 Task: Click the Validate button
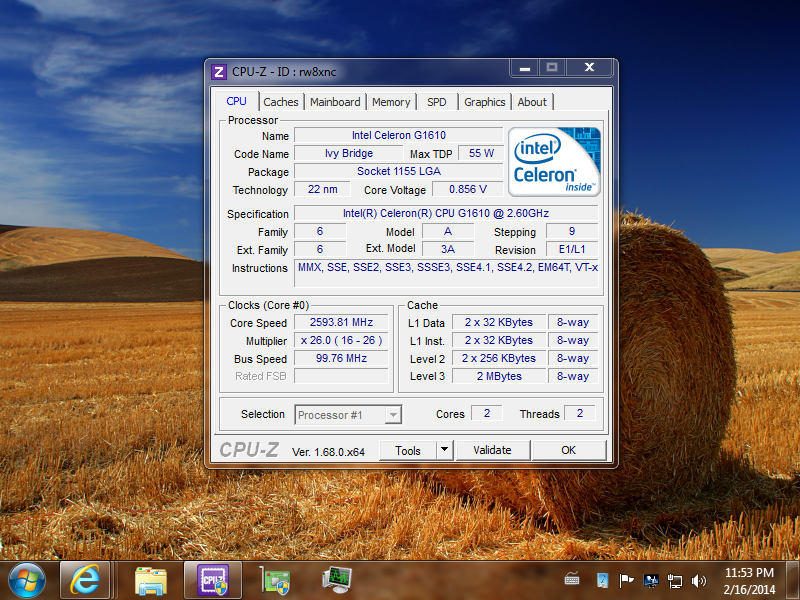tap(492, 451)
